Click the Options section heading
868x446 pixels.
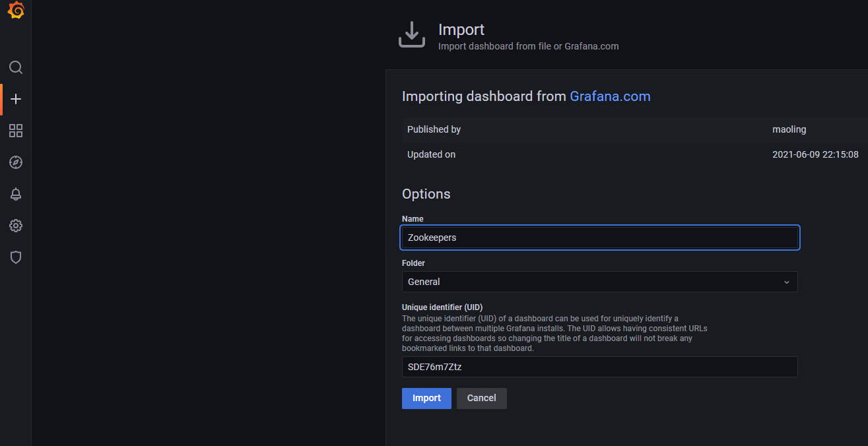click(426, 194)
